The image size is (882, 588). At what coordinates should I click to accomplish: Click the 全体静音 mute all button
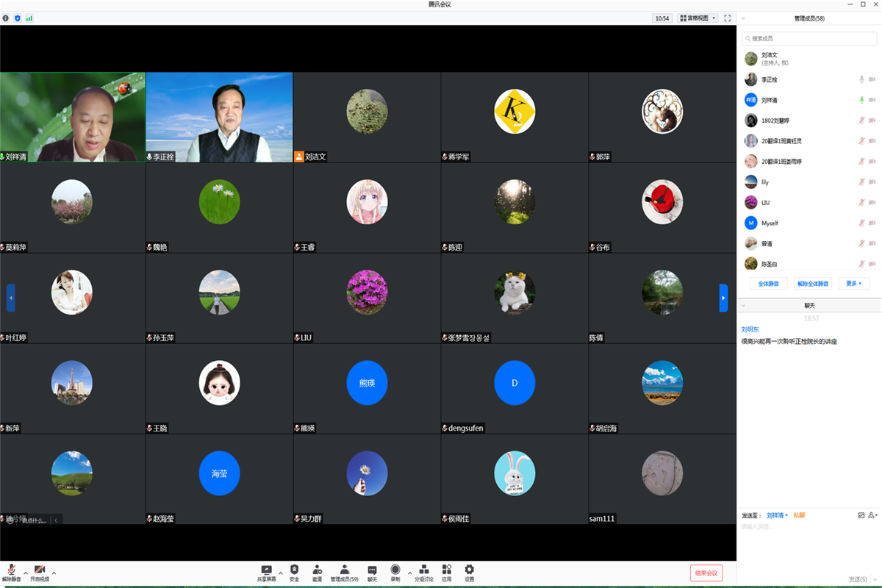tap(769, 283)
